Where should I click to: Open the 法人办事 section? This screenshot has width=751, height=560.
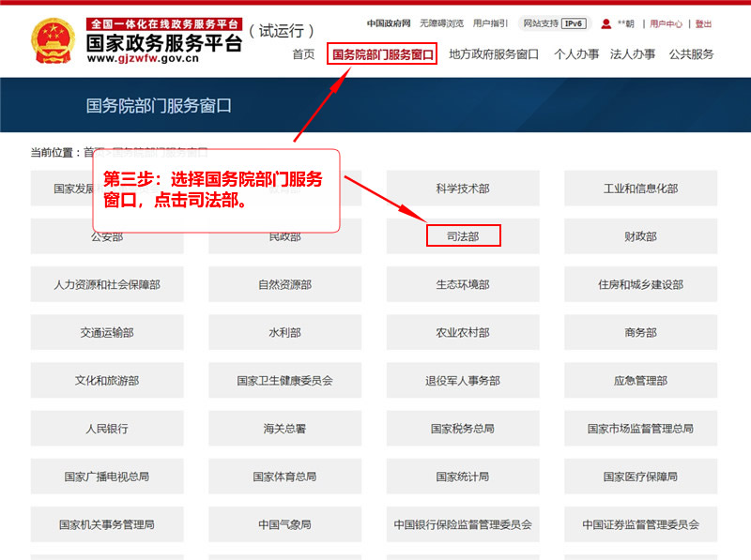point(633,54)
